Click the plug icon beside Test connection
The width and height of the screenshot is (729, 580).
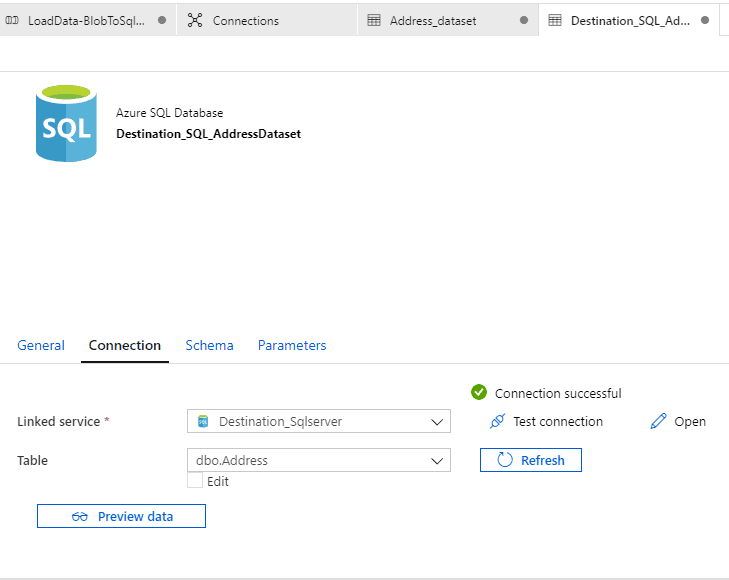497,421
